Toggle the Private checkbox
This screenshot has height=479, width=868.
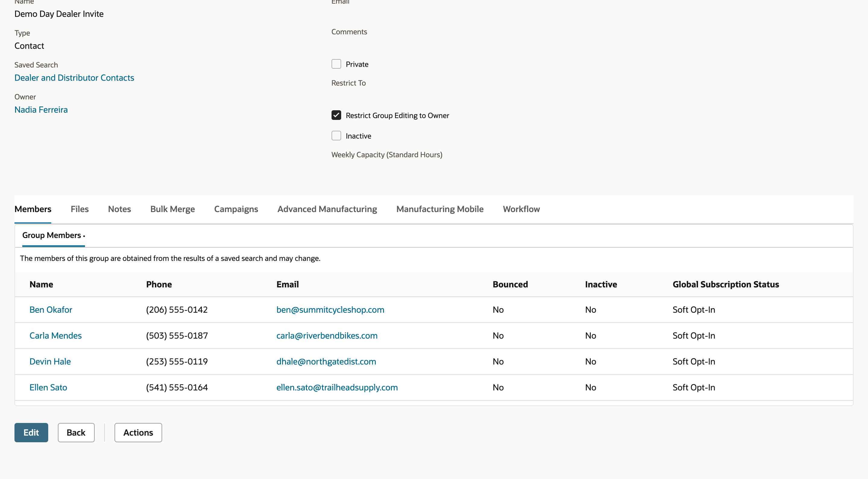point(336,64)
